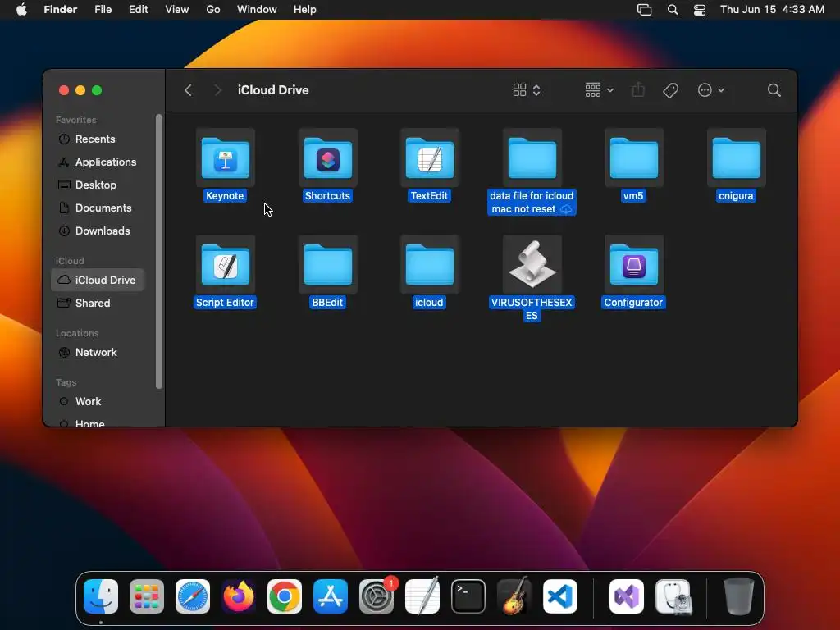Open the Go menu

coord(213,10)
